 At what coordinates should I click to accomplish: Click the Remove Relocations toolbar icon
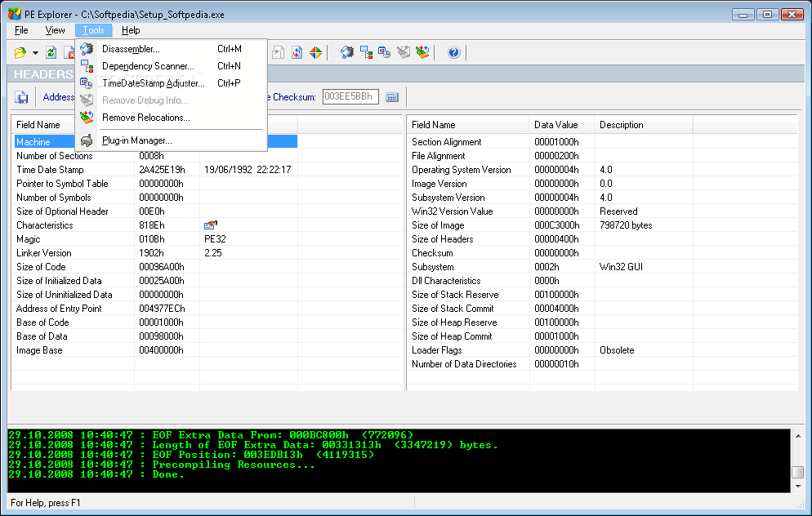tap(422, 52)
